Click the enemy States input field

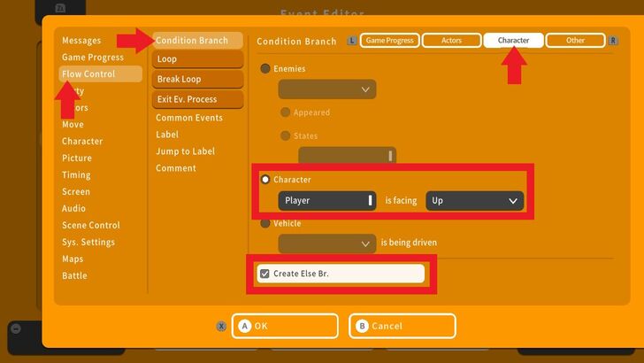(346, 156)
